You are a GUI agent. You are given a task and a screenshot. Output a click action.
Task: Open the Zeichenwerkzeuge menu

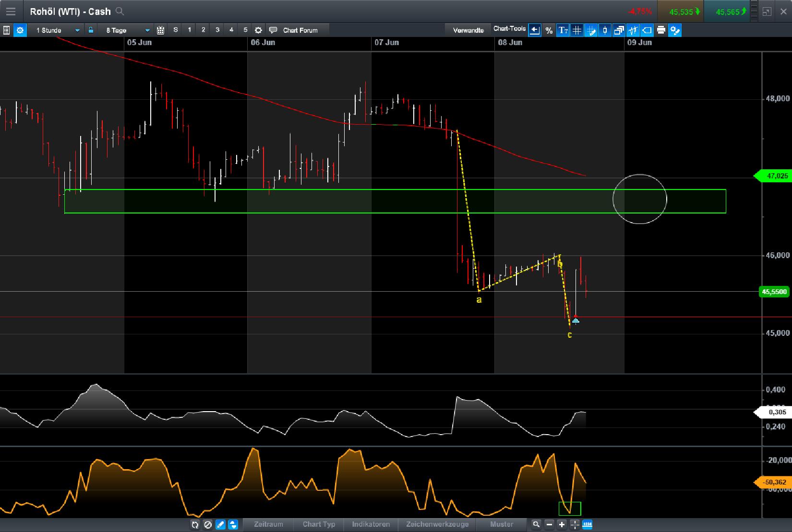click(x=437, y=524)
